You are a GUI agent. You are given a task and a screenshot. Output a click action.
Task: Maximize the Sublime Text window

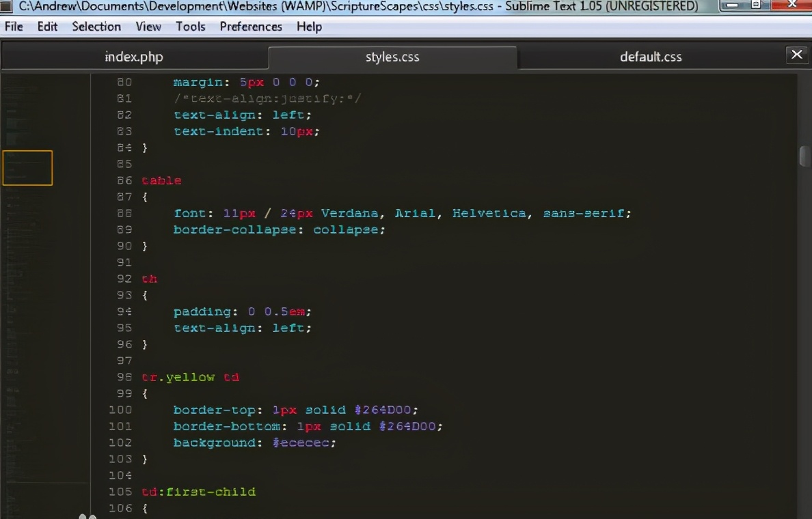pyautogui.click(x=756, y=5)
